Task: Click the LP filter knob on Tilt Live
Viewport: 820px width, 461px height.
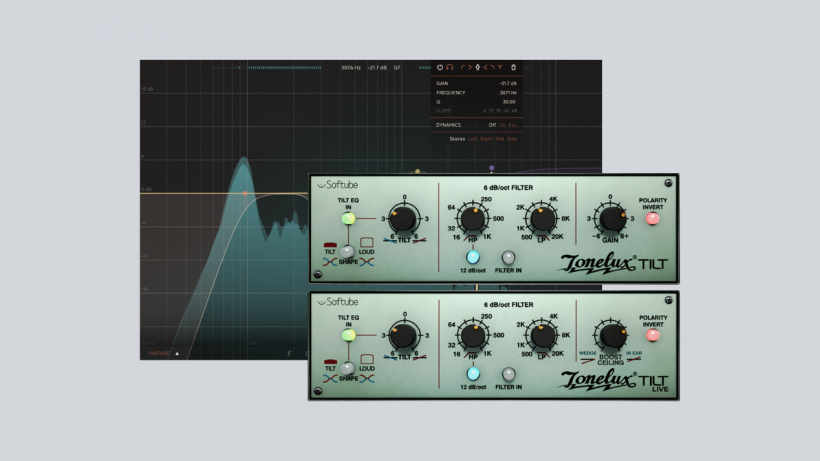Action: coord(542,336)
